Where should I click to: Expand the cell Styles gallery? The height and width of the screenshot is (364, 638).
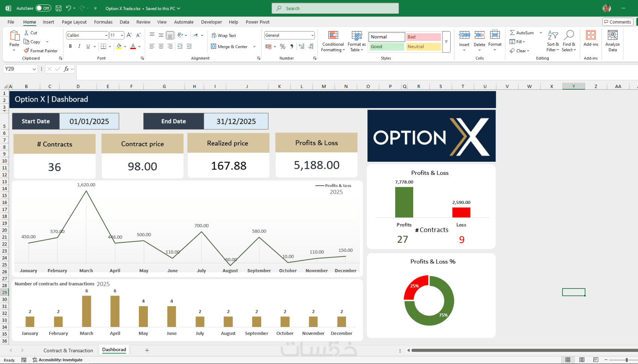(x=446, y=42)
